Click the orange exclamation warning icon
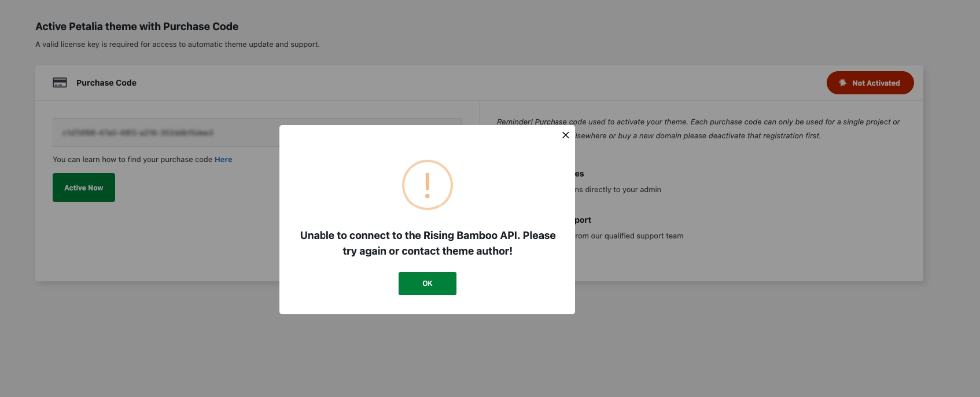This screenshot has width=980, height=397. click(427, 185)
